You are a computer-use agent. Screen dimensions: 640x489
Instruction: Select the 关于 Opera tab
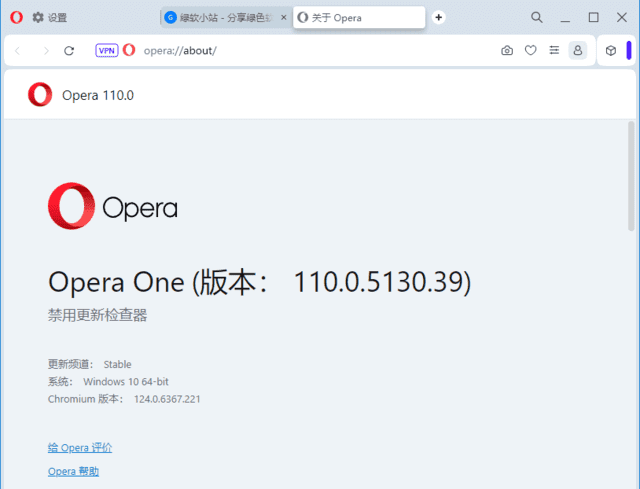tap(359, 18)
